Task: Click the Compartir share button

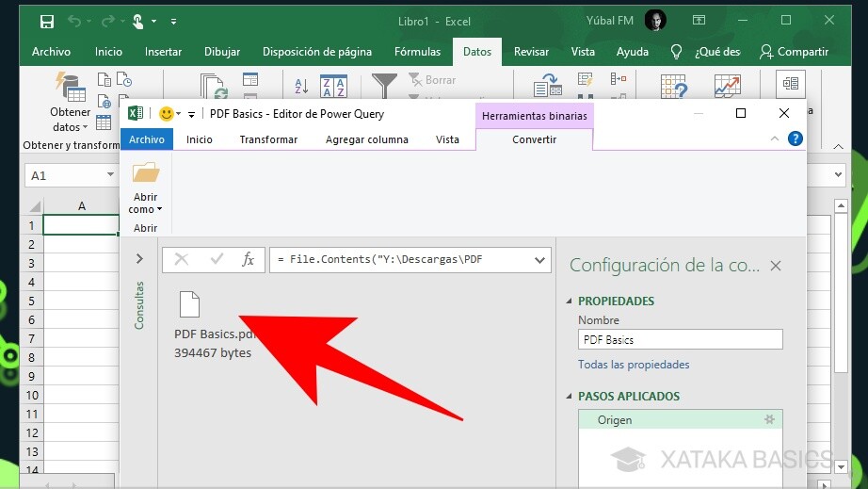Action: point(794,52)
